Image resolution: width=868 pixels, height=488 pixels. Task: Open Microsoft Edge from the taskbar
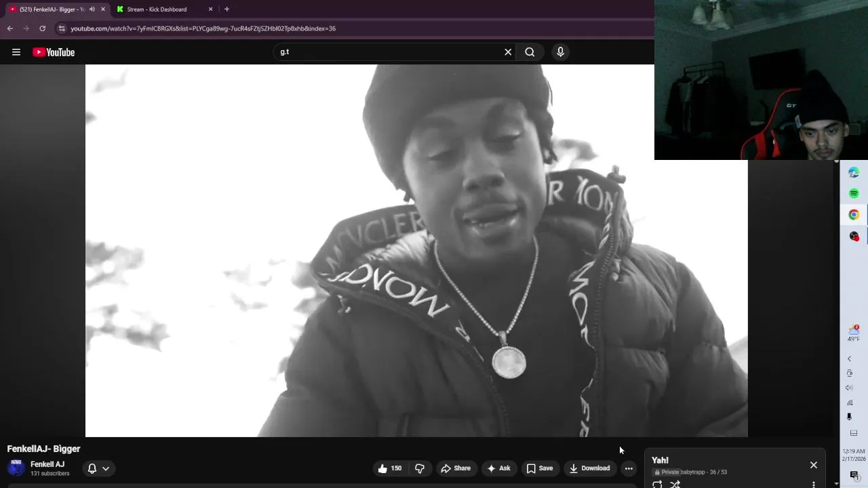(854, 172)
